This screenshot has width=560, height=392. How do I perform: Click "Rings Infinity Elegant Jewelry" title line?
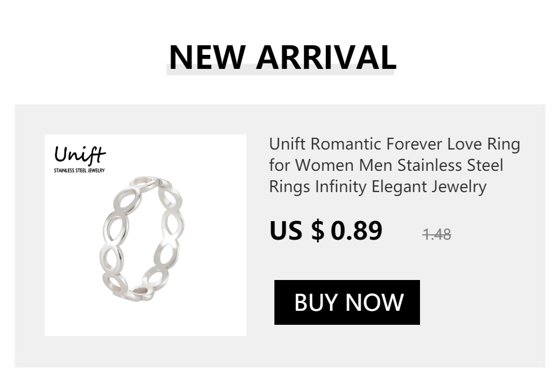pos(377,186)
